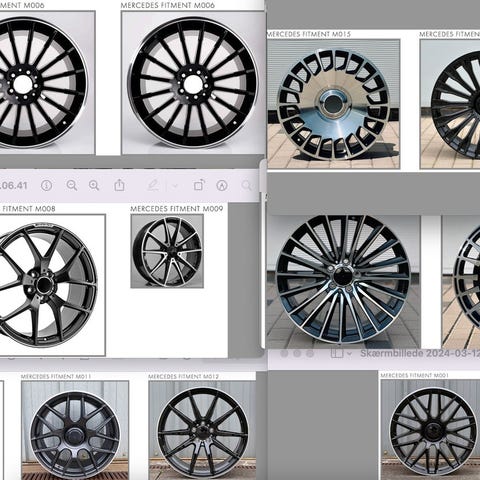The width and height of the screenshot is (480, 480).
Task: Rotate the image with the Rotate icon
Action: 199,185
